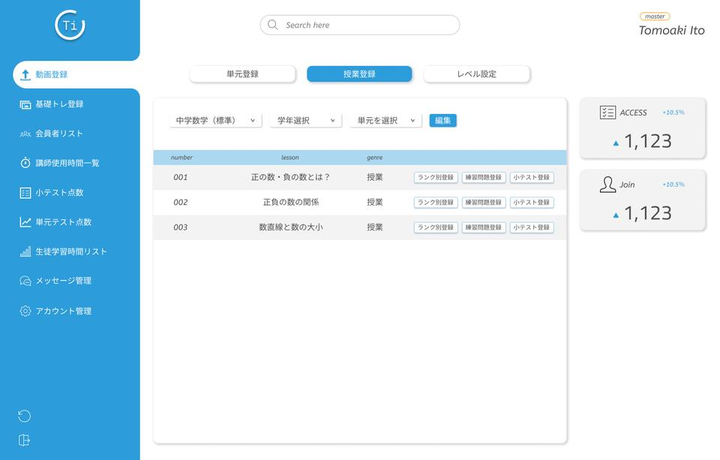Open the 中学数学(標準) course dropdown
The image size is (720, 460).
click(x=215, y=121)
